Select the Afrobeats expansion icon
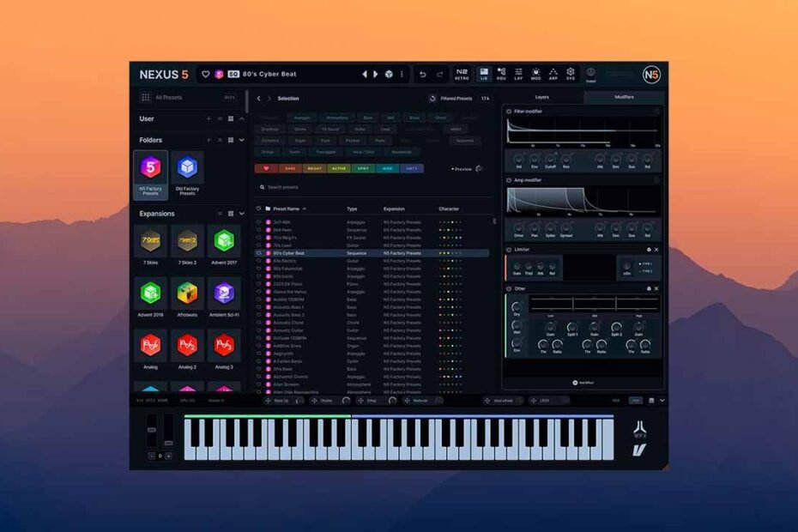The height and width of the screenshot is (532, 798). 187,293
